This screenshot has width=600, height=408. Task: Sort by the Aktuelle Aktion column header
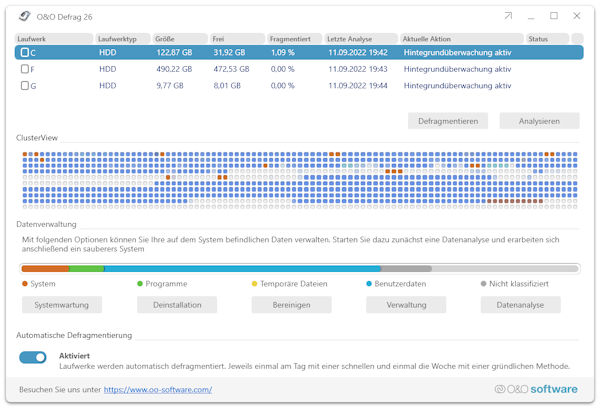(x=462, y=39)
